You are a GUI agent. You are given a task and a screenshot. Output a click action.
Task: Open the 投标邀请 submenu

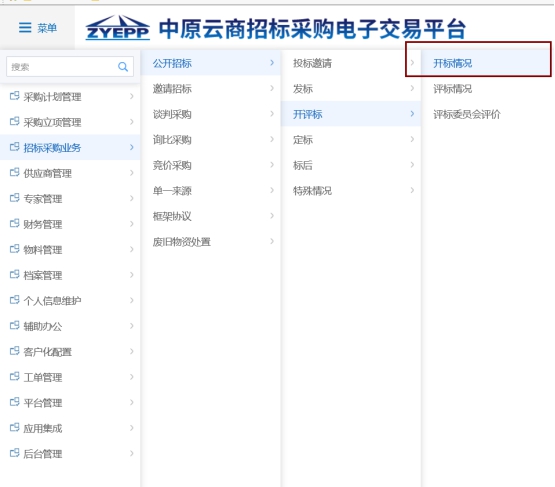click(x=351, y=63)
